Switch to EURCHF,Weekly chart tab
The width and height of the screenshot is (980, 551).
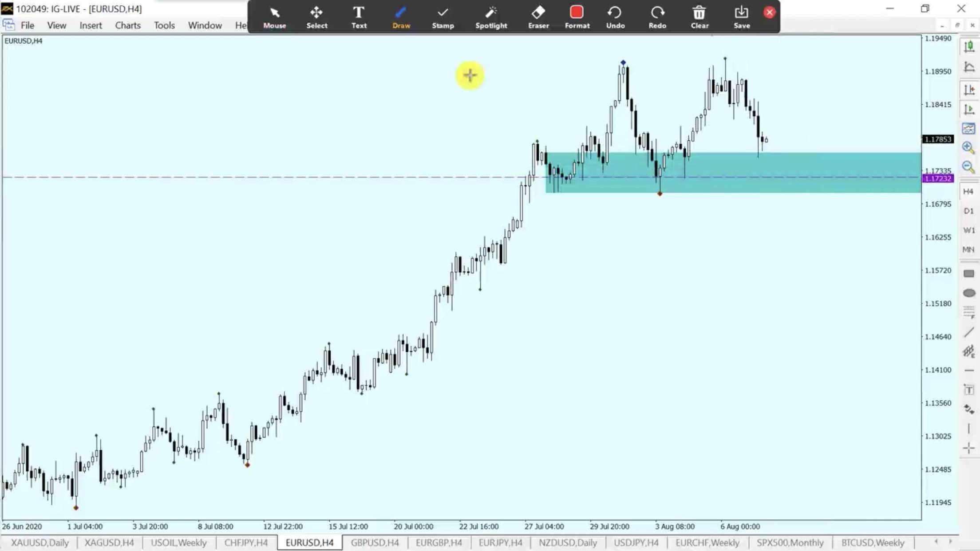pyautogui.click(x=707, y=543)
